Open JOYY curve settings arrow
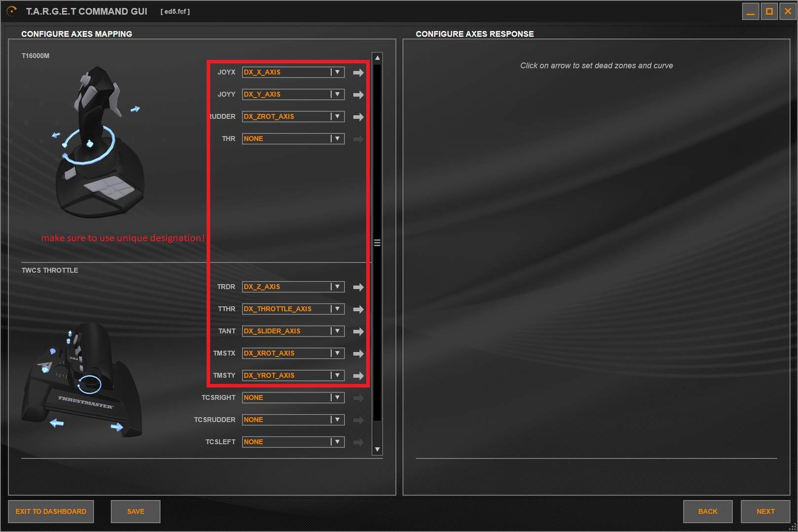This screenshot has width=798, height=532. pyautogui.click(x=358, y=95)
